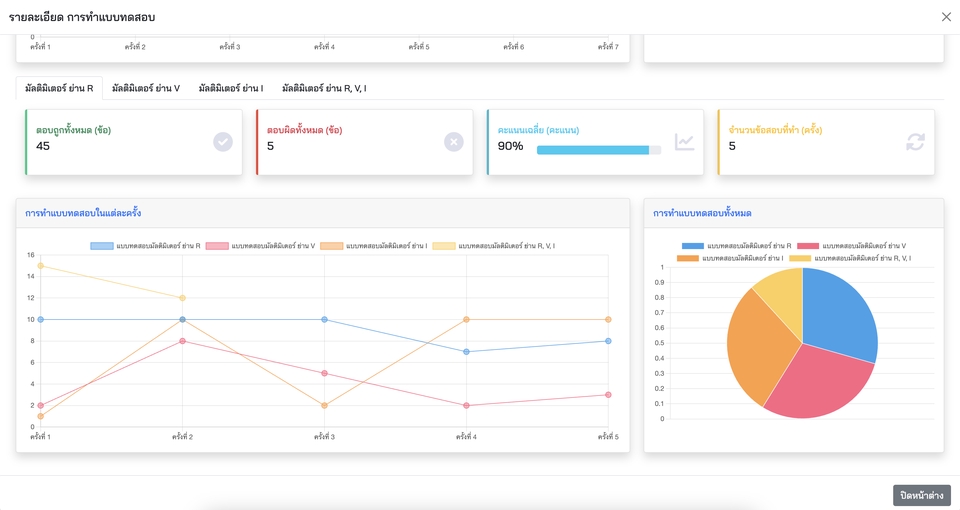
Task: Toggle red ย่าน V swatch in pie legend
Action: 808,246
